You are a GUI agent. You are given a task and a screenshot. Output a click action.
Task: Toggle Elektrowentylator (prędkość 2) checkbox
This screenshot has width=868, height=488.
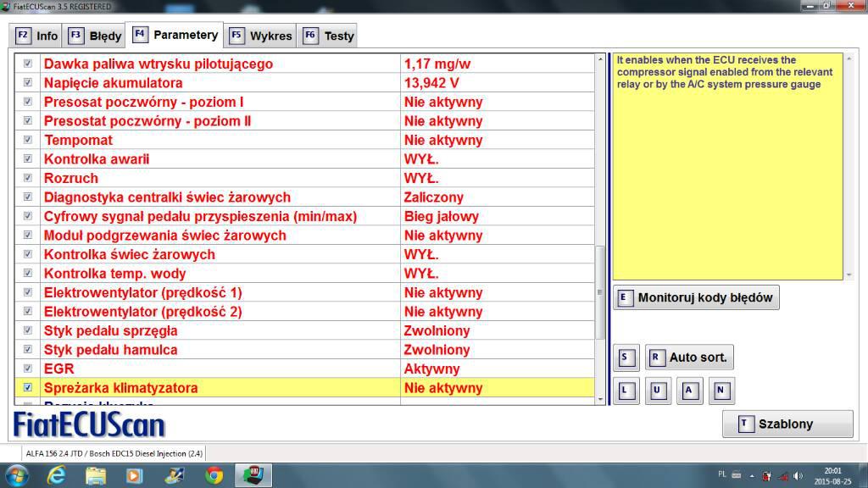tap(28, 312)
